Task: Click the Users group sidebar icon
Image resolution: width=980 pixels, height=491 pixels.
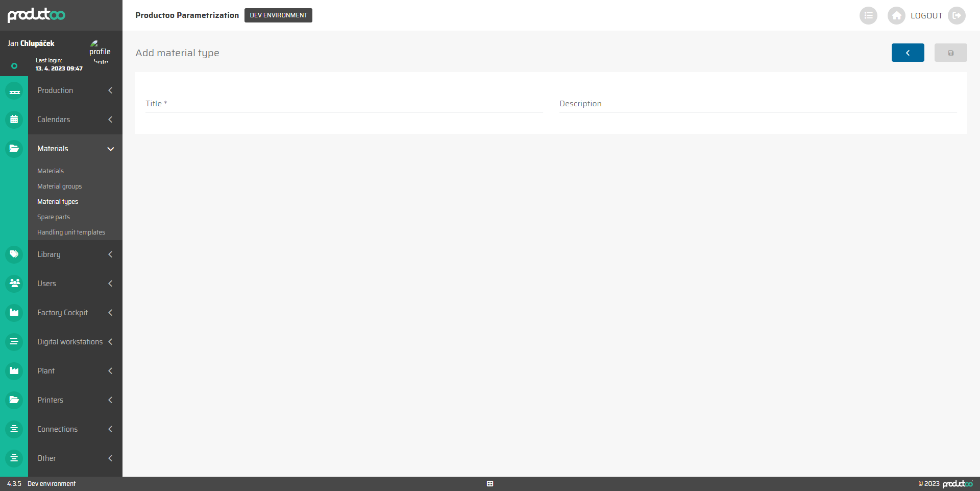Action: (x=14, y=283)
